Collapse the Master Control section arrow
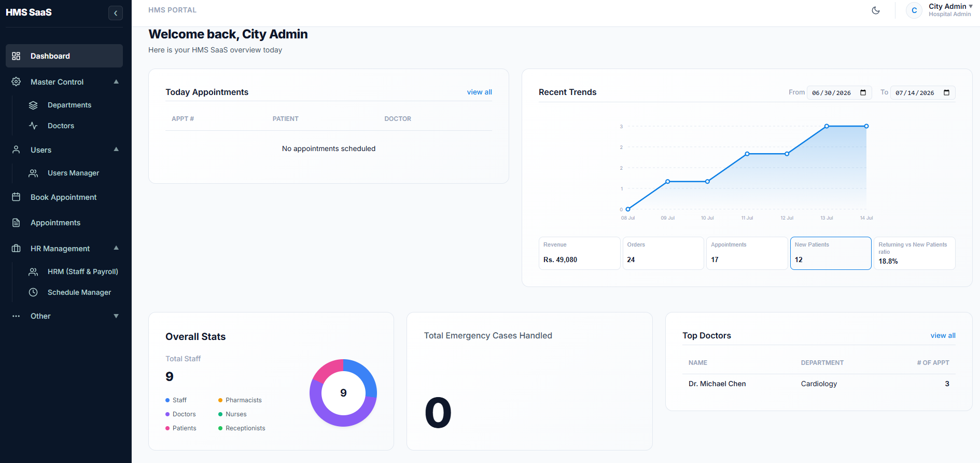This screenshot has height=463, width=980. (x=116, y=81)
